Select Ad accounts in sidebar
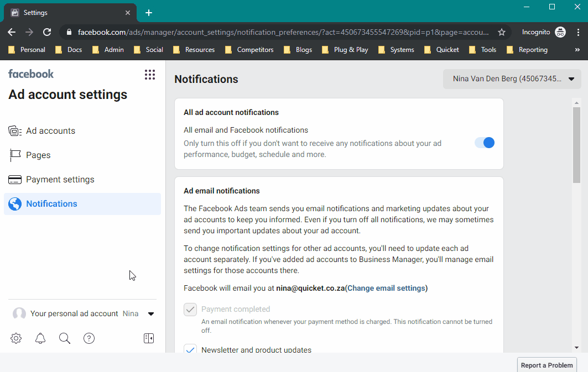 coord(82,131)
